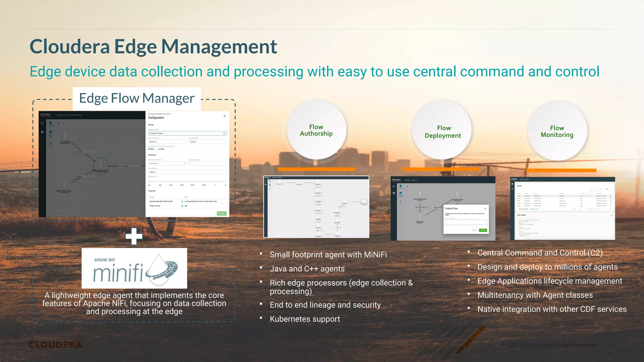
Task: Click the 'Cloudera Edge Management' slide title
Action: [x=153, y=47]
